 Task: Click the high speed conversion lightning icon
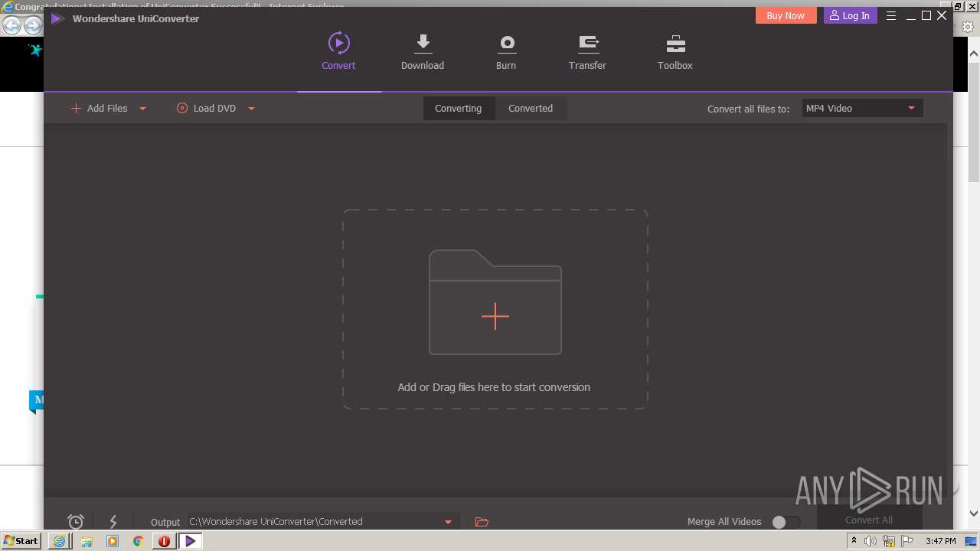click(x=113, y=522)
